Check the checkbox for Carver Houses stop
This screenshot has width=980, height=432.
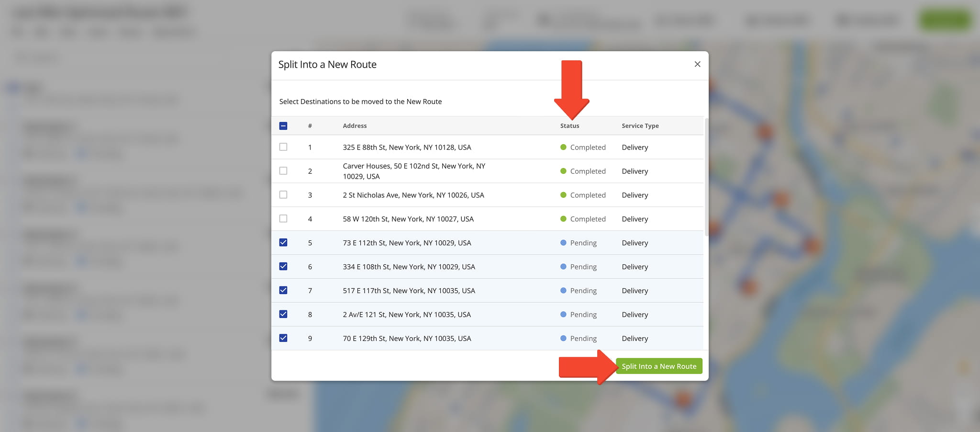pos(284,171)
